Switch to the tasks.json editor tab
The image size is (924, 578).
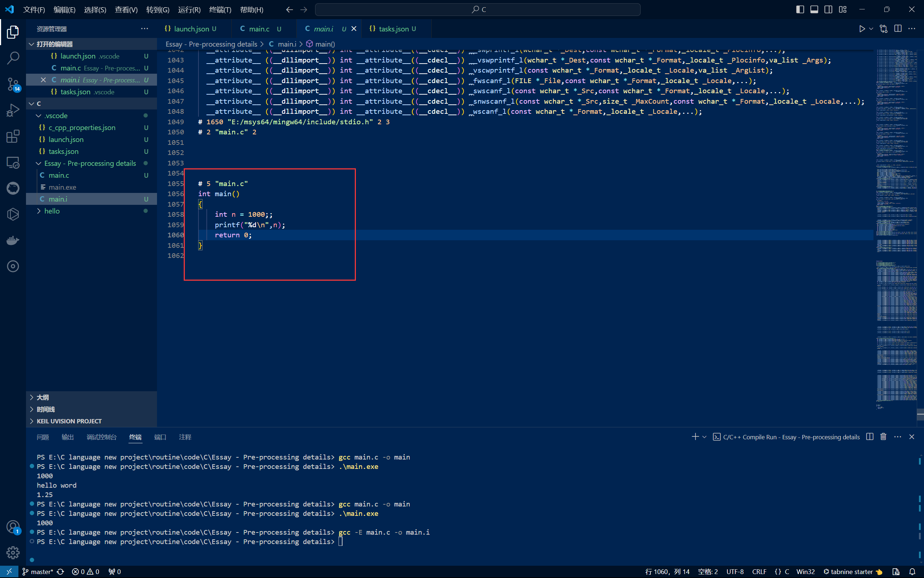coord(396,29)
